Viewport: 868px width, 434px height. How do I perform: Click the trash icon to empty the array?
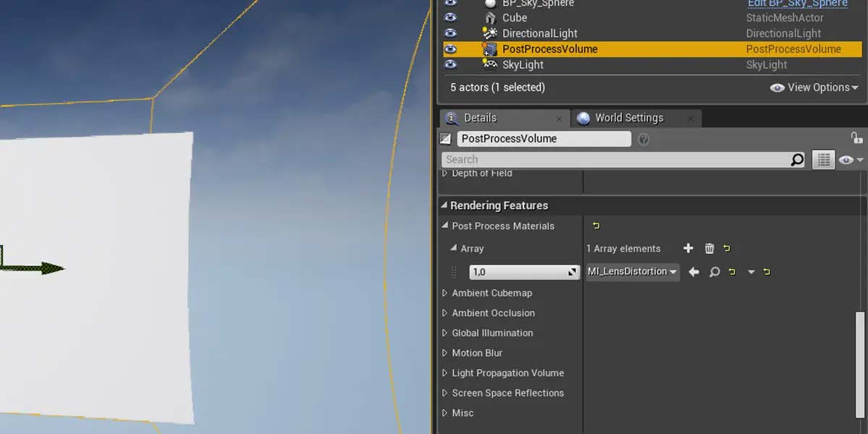709,249
